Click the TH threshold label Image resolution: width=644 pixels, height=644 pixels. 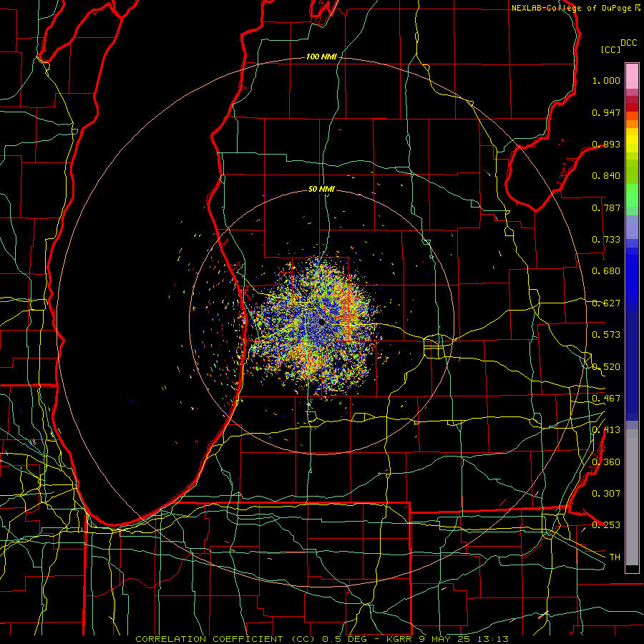[615, 557]
